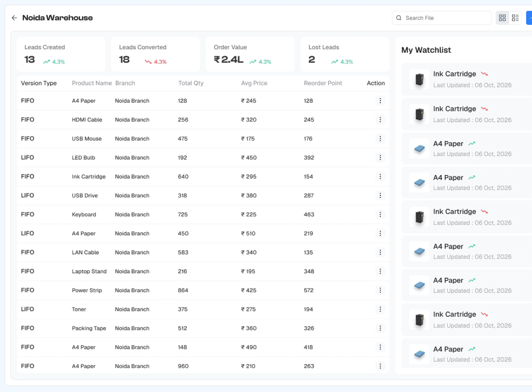
Task: Focus the Search File field
Action: pos(442,18)
